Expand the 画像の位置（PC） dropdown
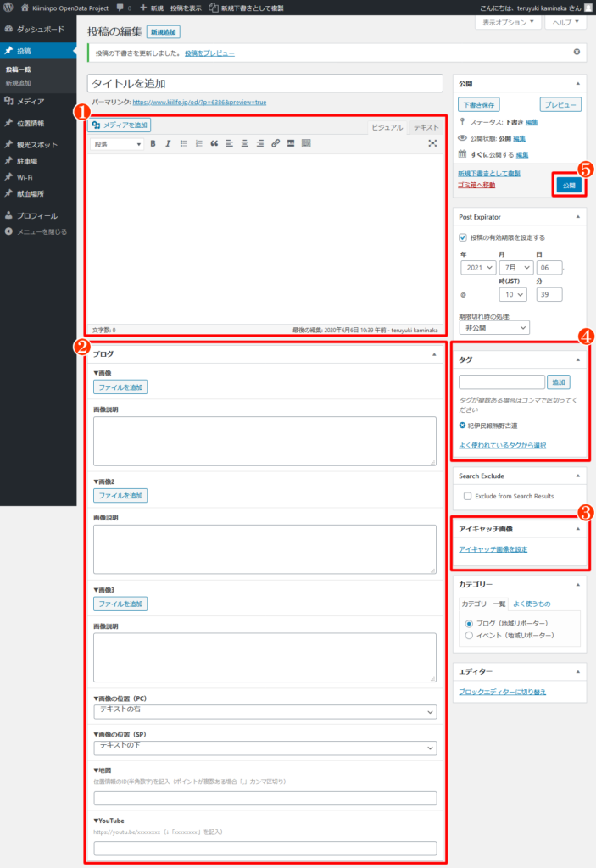Screen dimensions: 596x868 point(265,711)
